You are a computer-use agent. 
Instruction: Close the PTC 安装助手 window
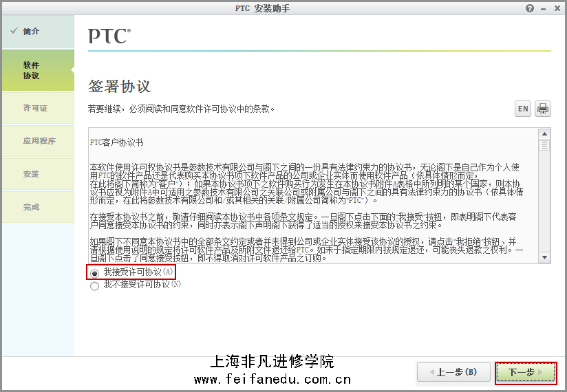tap(557, 8)
